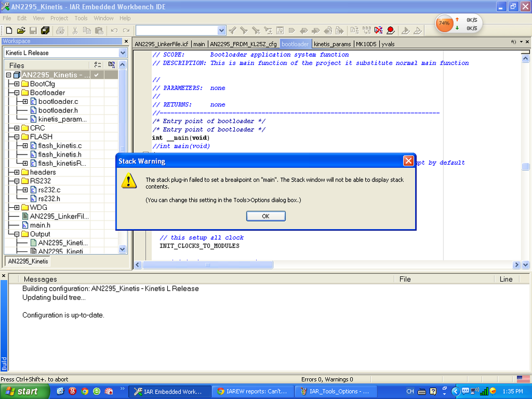Close the Stack Warning dialog
Image resolution: width=532 pixels, height=399 pixels.
408,161
